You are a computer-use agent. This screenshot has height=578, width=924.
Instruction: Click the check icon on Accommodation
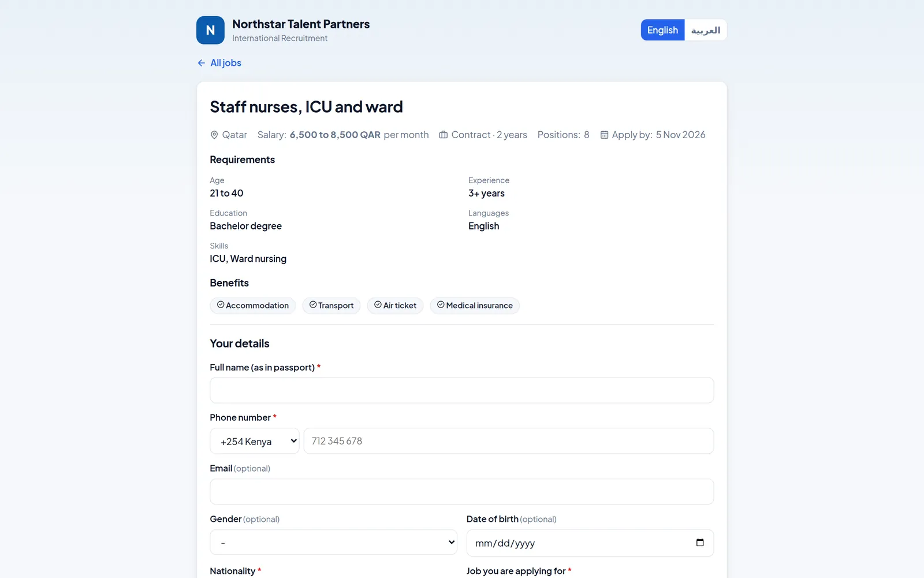click(x=221, y=305)
